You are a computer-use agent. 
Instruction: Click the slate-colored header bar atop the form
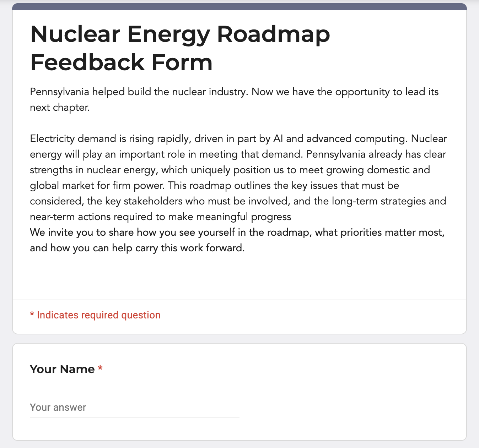click(x=239, y=7)
